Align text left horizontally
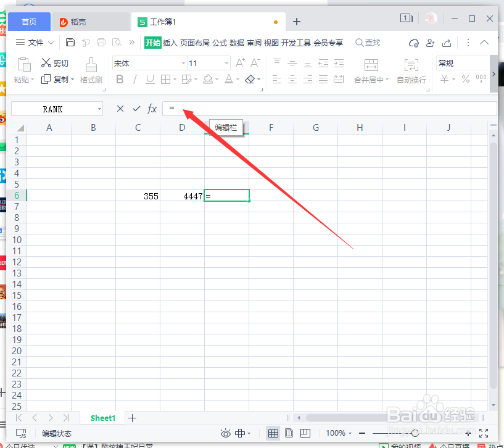 click(x=277, y=79)
